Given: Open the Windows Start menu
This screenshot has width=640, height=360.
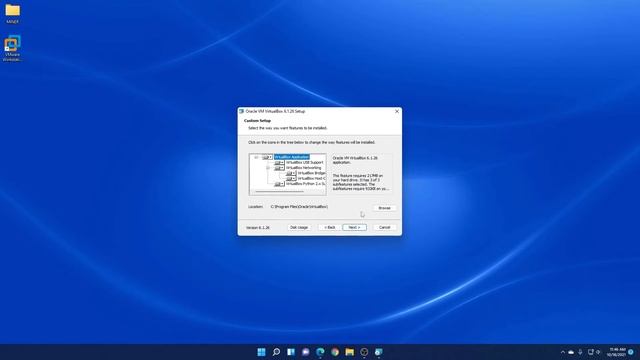Looking at the screenshot, I should click(261, 352).
